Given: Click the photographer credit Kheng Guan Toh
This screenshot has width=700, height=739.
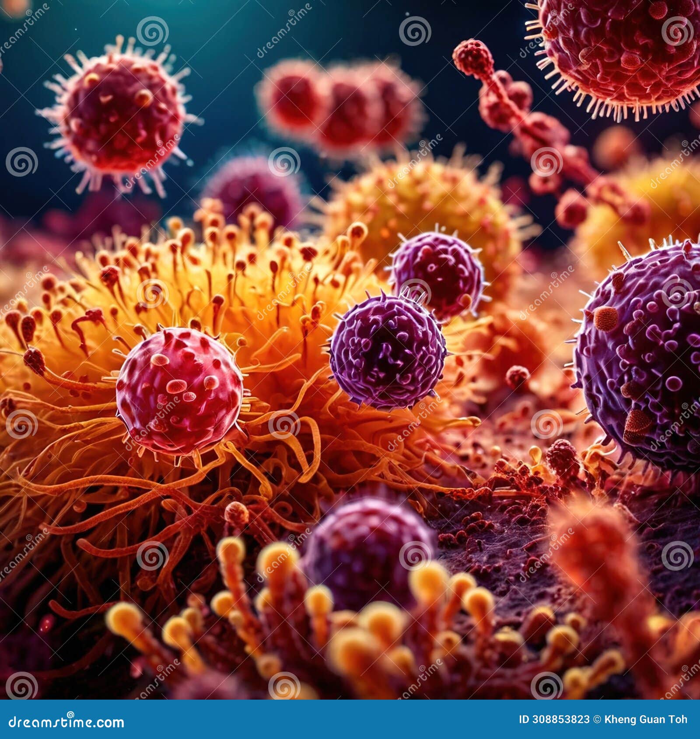Looking at the screenshot, I should tap(645, 719).
